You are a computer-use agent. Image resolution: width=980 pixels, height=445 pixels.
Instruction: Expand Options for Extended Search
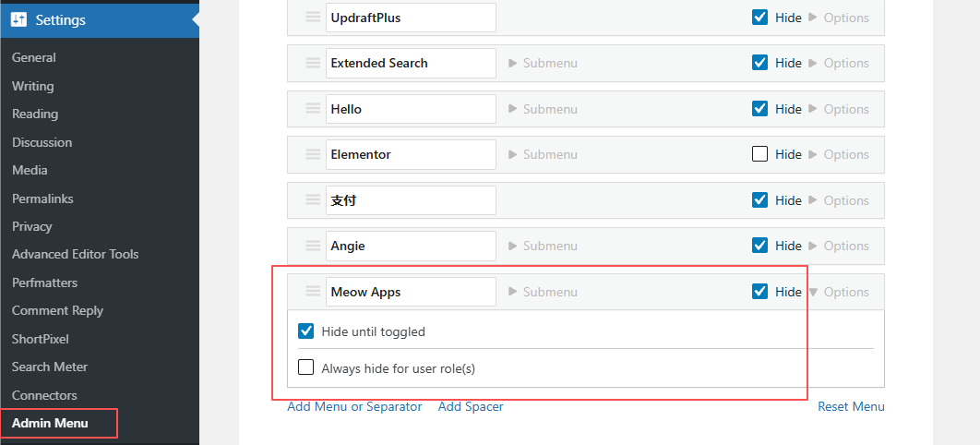pyautogui.click(x=839, y=63)
